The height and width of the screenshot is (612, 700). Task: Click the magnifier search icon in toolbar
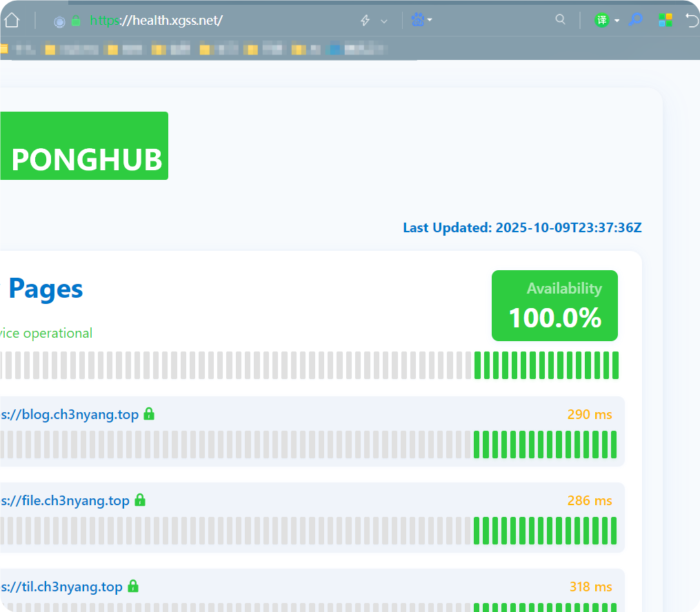click(x=561, y=19)
